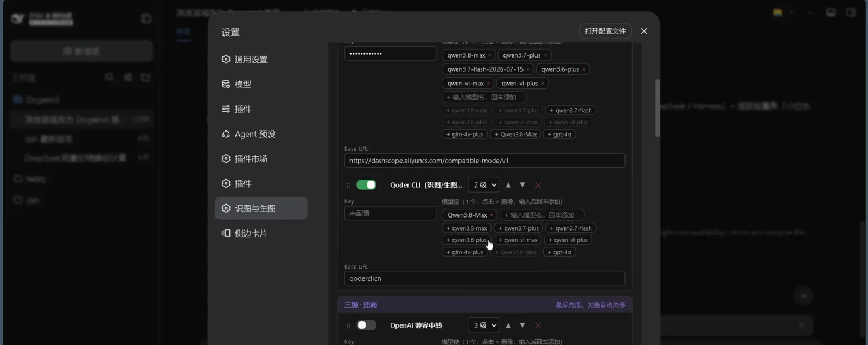
Task: Focus the Qoder CLI 输入模型名 input
Action: point(541,215)
